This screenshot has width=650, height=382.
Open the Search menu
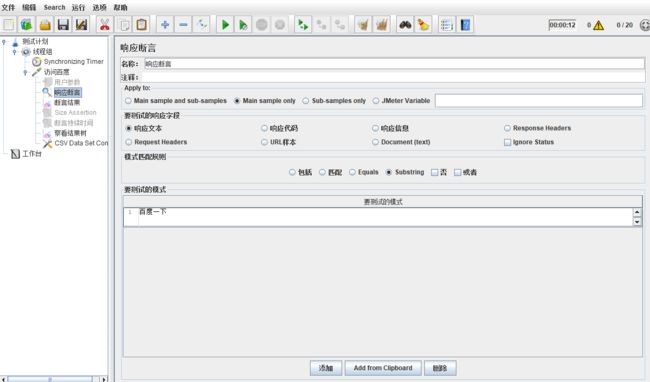(54, 7)
